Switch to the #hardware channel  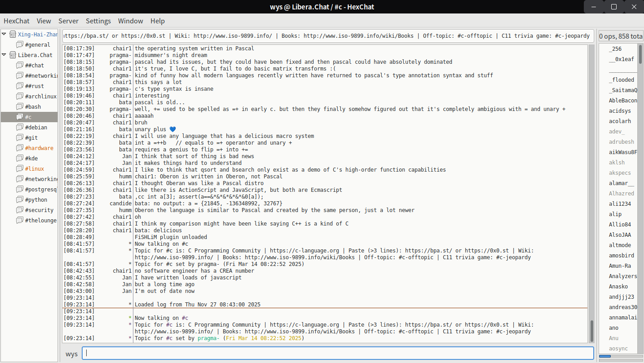pyautogui.click(x=39, y=148)
